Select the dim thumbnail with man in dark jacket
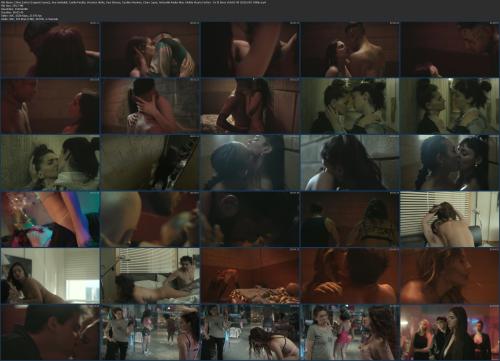Viewport: 500px width, 361px height. click(50, 332)
